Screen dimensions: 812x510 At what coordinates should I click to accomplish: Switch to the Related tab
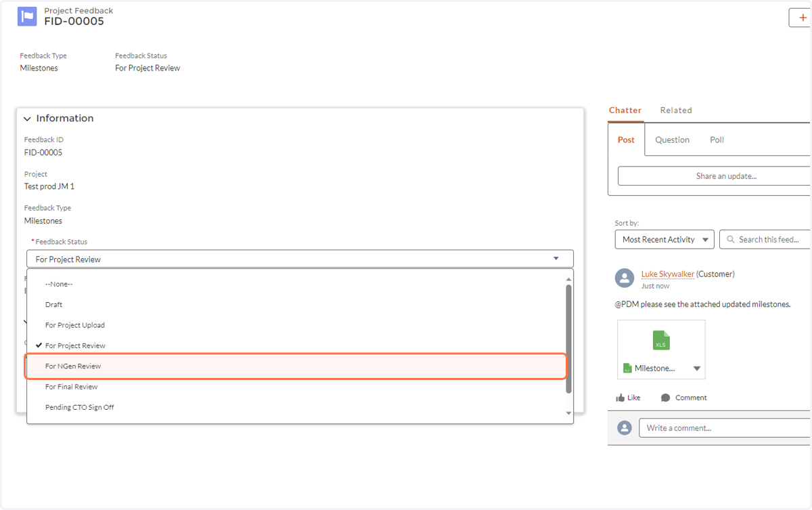(x=676, y=110)
